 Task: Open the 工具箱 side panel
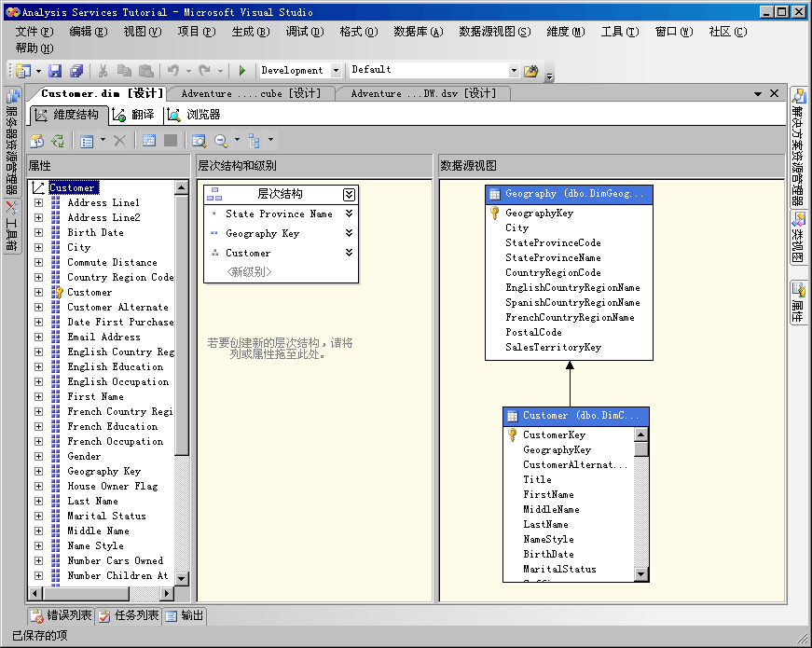click(x=12, y=224)
